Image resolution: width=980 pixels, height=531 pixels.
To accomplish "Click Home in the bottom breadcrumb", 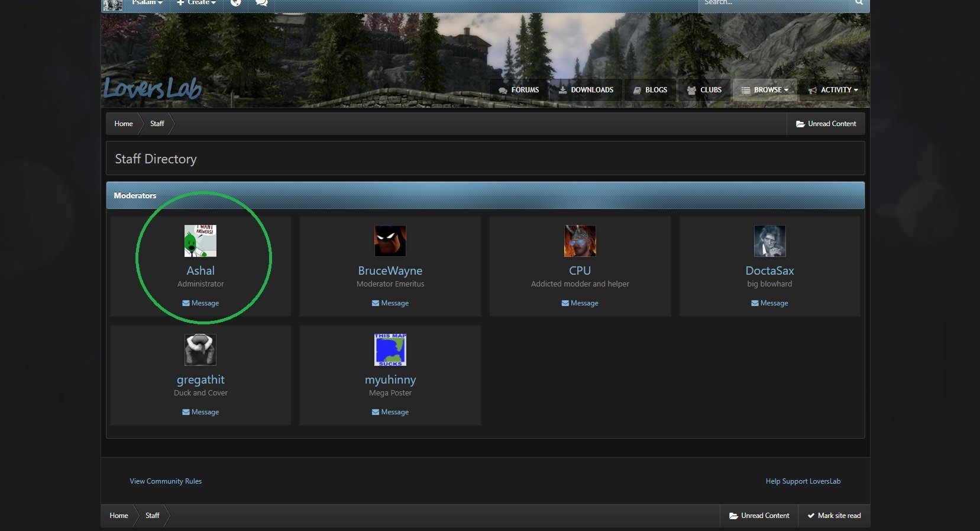I will (x=119, y=516).
